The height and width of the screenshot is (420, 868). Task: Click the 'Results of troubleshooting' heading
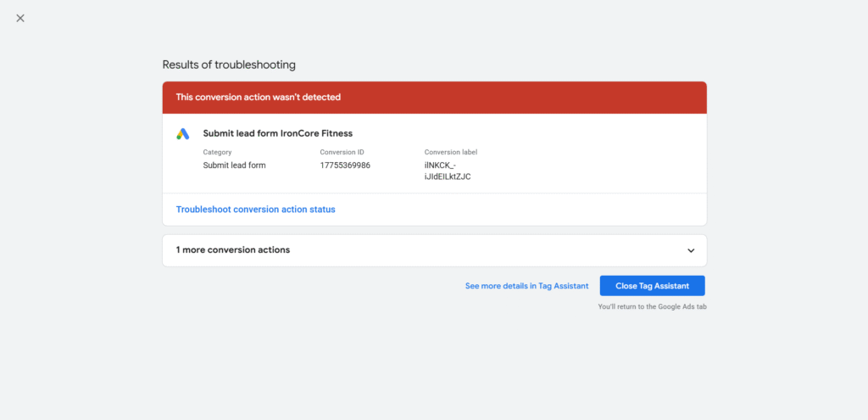pos(229,64)
